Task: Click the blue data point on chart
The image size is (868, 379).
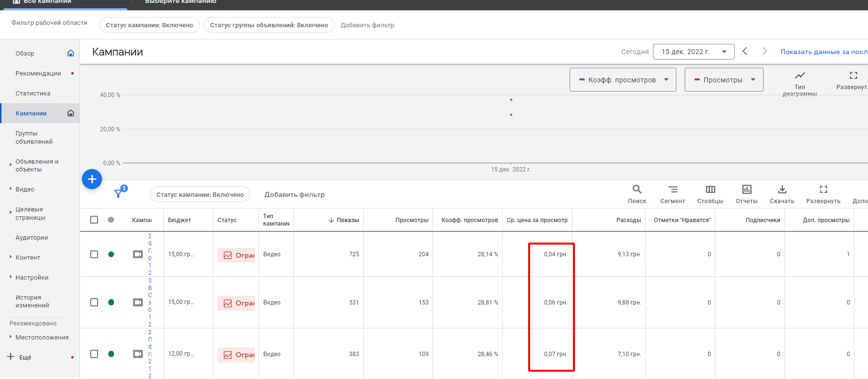Action: [x=511, y=115]
